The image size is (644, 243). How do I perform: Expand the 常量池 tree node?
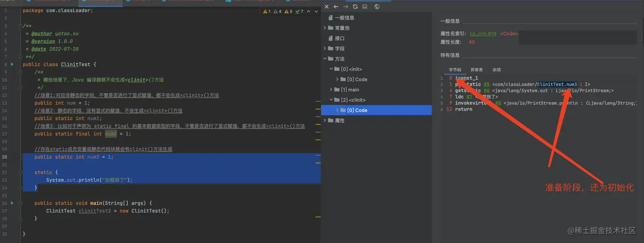[x=325, y=28]
